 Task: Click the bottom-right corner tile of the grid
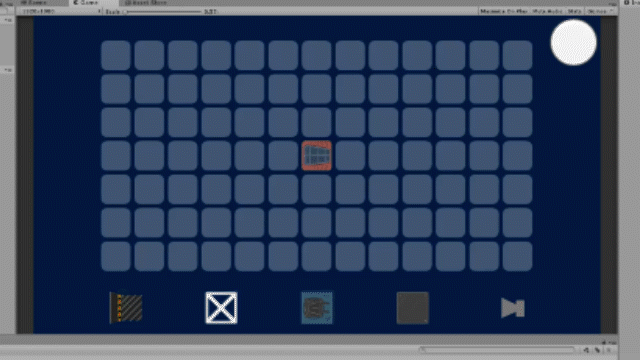click(517, 256)
